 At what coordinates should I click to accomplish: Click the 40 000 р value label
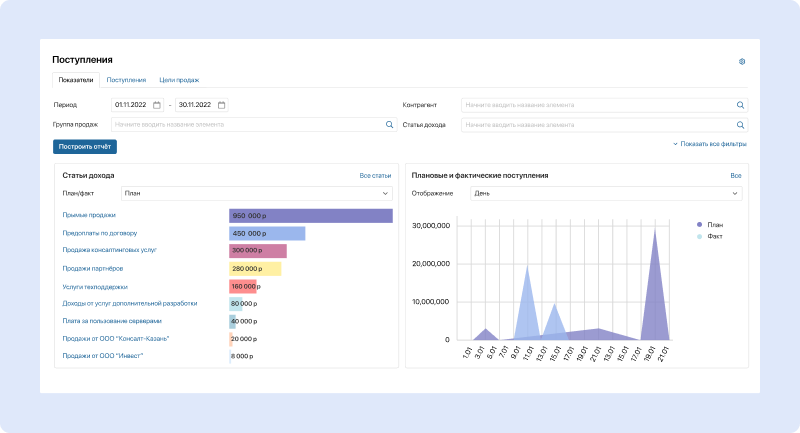pos(244,322)
